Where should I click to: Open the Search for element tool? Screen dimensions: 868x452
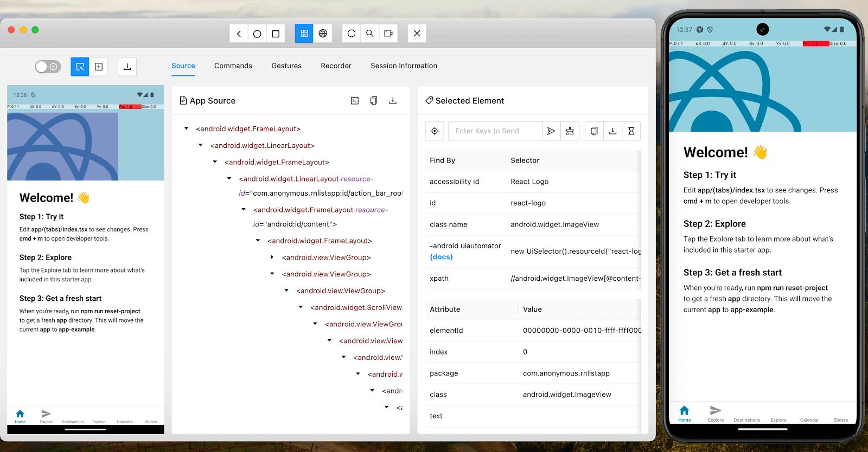(x=370, y=34)
